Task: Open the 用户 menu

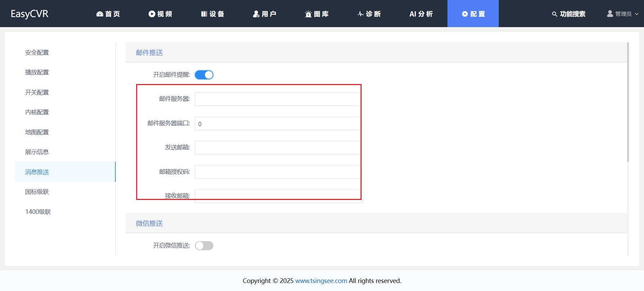Action: (x=265, y=14)
